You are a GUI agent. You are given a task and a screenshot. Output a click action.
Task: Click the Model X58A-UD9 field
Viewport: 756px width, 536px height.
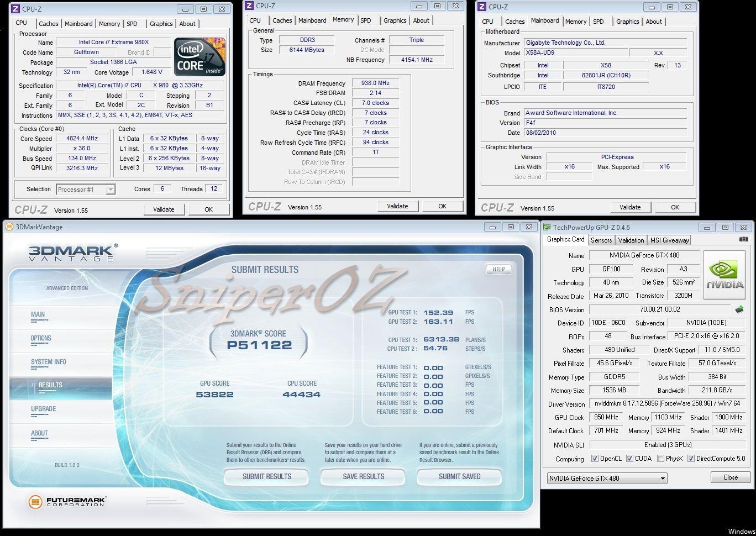pos(575,53)
